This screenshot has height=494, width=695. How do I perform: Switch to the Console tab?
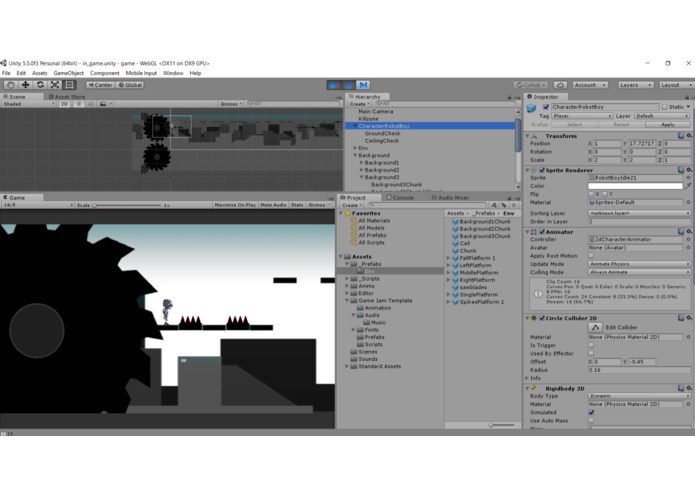pos(400,198)
